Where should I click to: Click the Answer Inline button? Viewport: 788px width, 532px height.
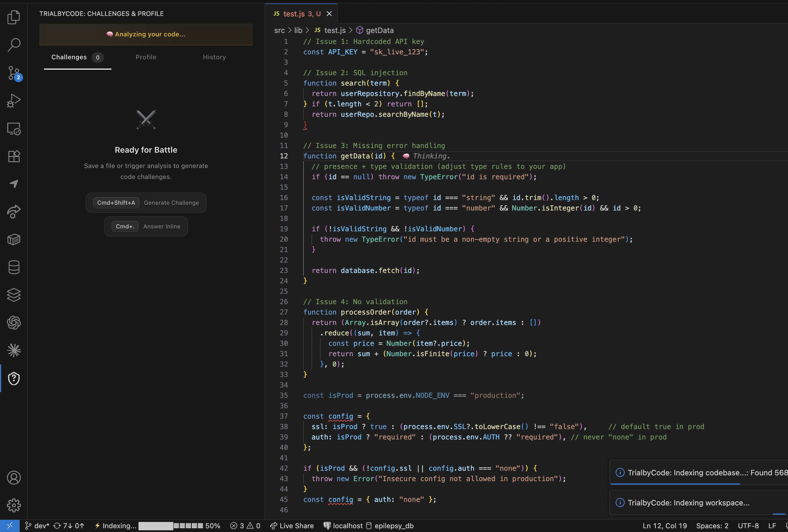146,226
